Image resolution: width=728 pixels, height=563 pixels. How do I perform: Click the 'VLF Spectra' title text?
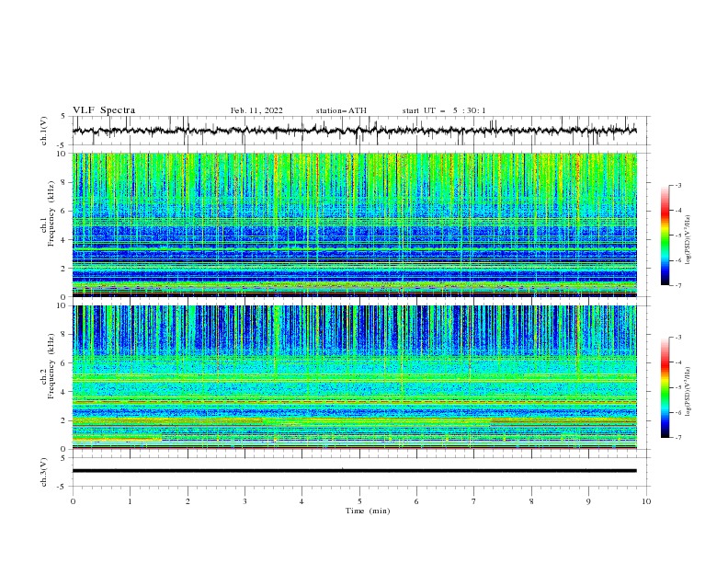[x=104, y=110]
